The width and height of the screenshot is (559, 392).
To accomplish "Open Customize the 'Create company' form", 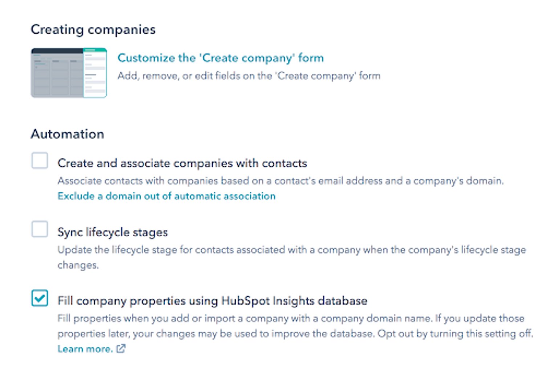I will click(221, 57).
